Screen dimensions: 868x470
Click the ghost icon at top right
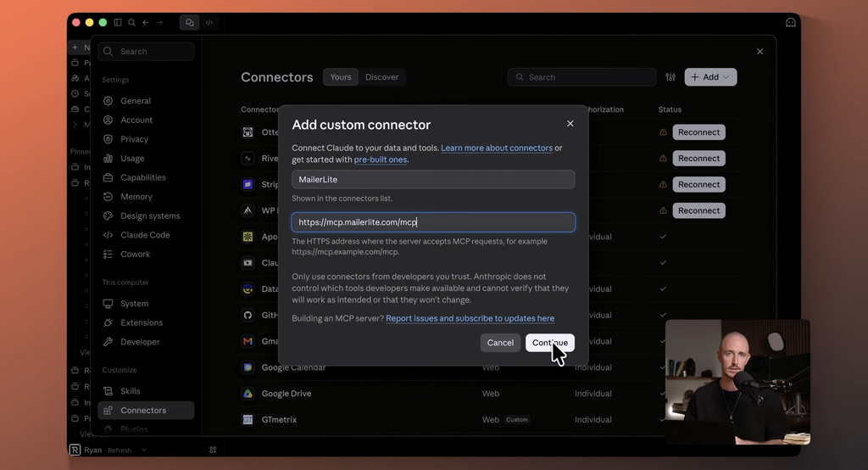[x=791, y=23]
